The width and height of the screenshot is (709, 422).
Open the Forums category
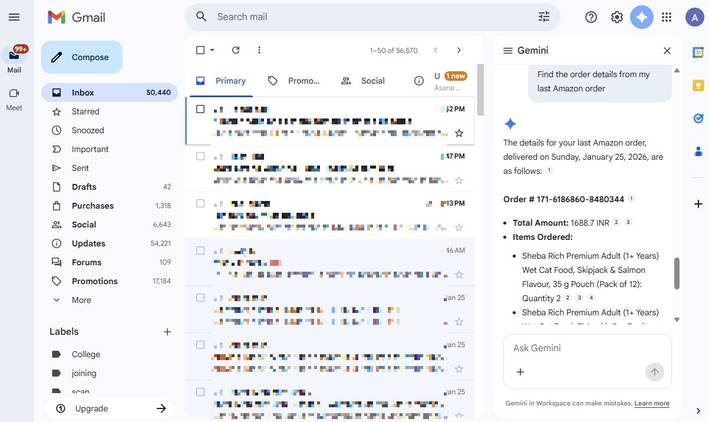click(110, 262)
